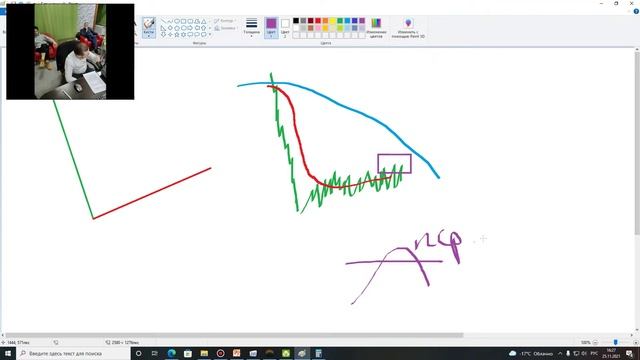Activate Color 1 (Цвет 1) selector

(271, 28)
